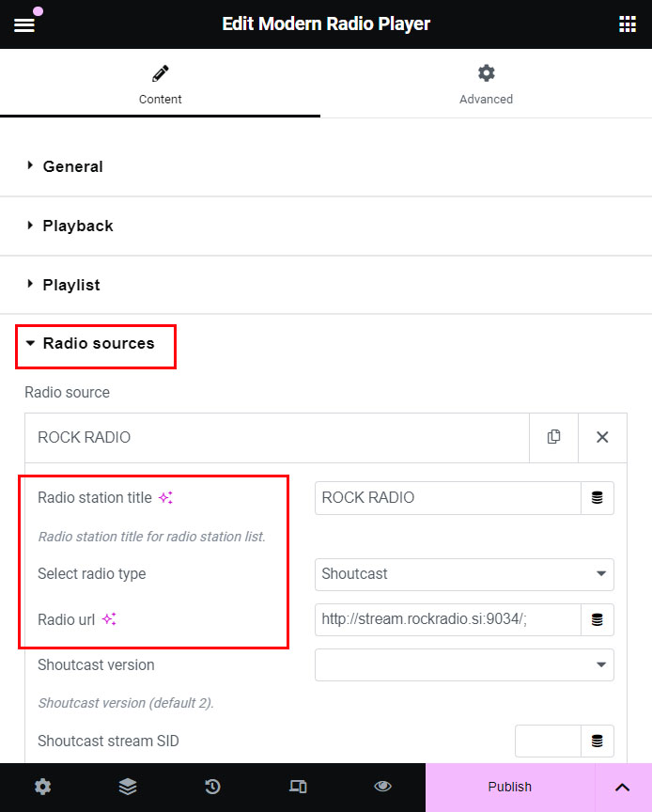Collapse the Radio sources section
The width and height of the screenshot is (652, 812).
point(98,344)
